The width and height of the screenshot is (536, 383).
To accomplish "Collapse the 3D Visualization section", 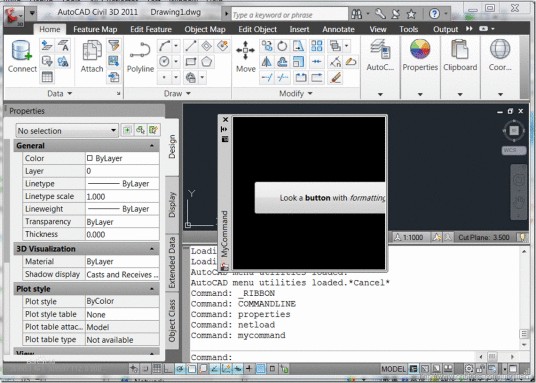I will pyautogui.click(x=152, y=249).
